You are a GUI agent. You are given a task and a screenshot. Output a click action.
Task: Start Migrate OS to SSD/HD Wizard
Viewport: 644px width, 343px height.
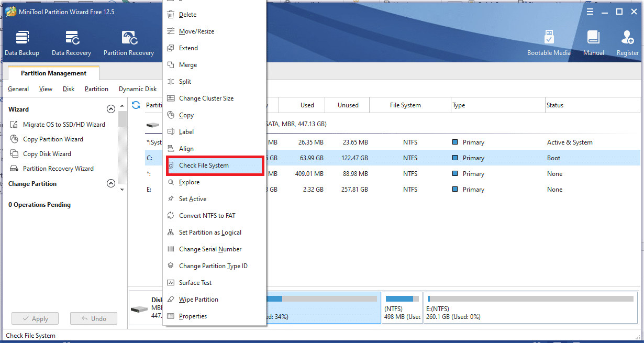[x=63, y=125]
